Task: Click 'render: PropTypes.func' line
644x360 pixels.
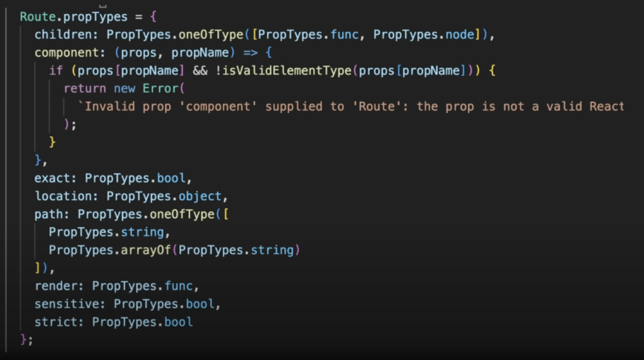Action: pos(116,286)
